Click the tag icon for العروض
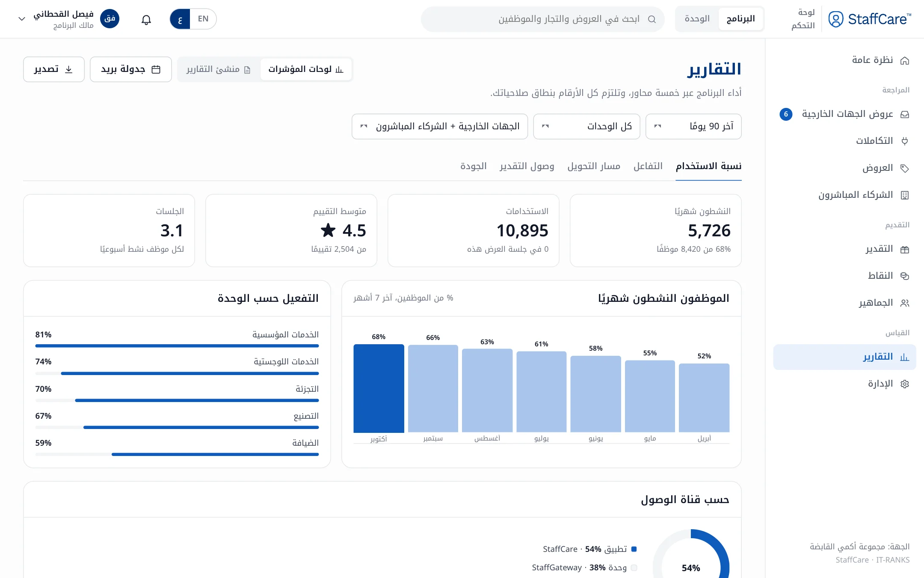This screenshot has height=578, width=924. click(905, 168)
